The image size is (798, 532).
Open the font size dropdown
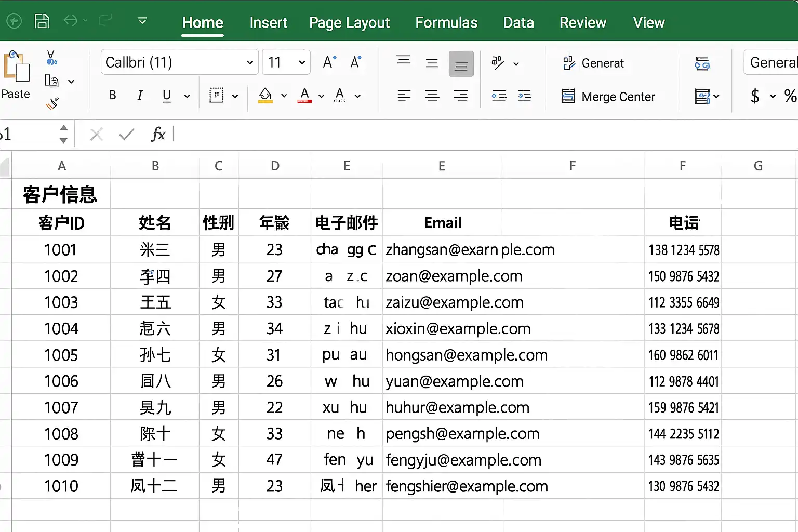(x=302, y=62)
